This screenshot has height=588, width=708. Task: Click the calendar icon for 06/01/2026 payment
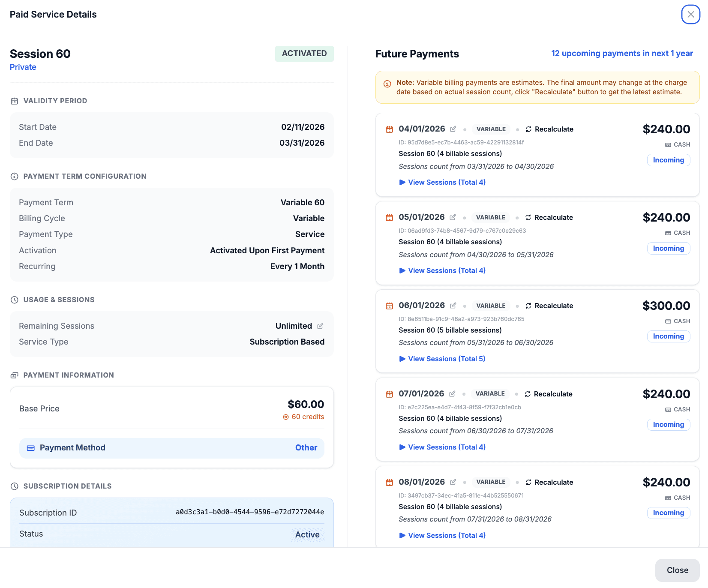coord(389,306)
